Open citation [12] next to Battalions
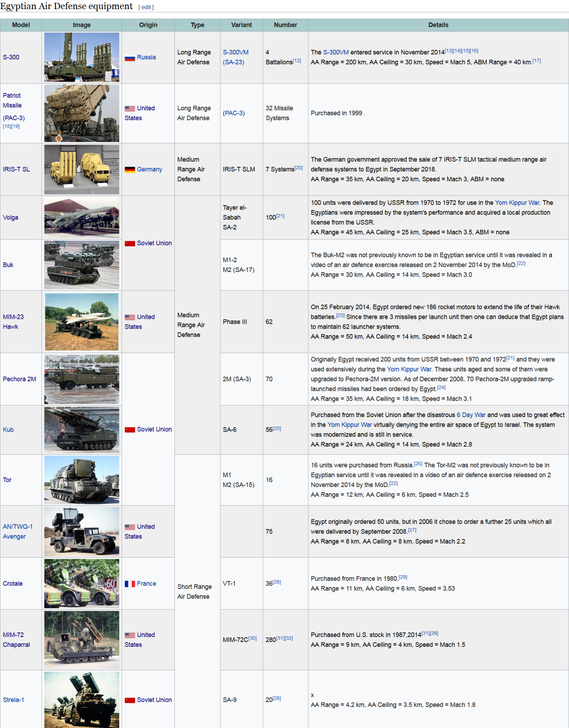Image resolution: width=569 pixels, height=728 pixels. 297,61
